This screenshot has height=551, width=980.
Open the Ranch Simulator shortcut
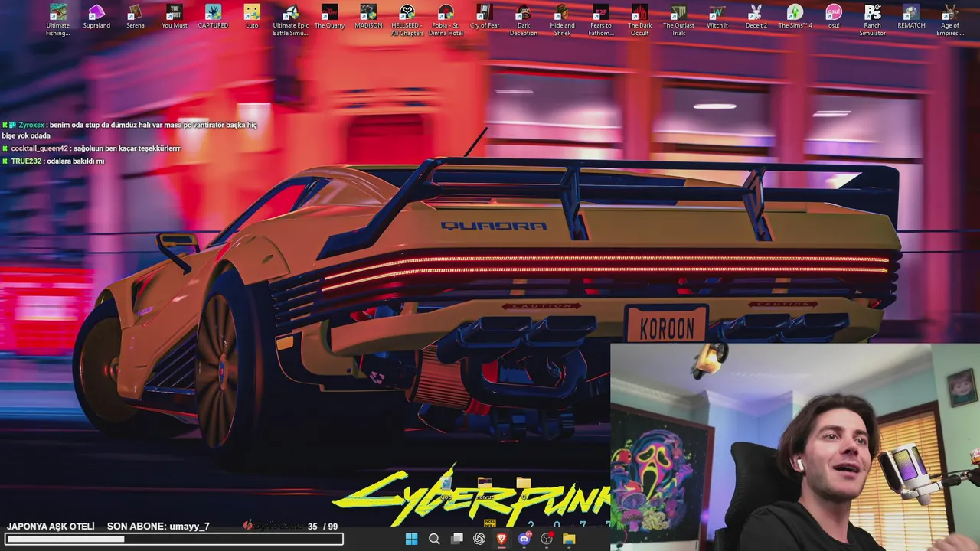872,20
